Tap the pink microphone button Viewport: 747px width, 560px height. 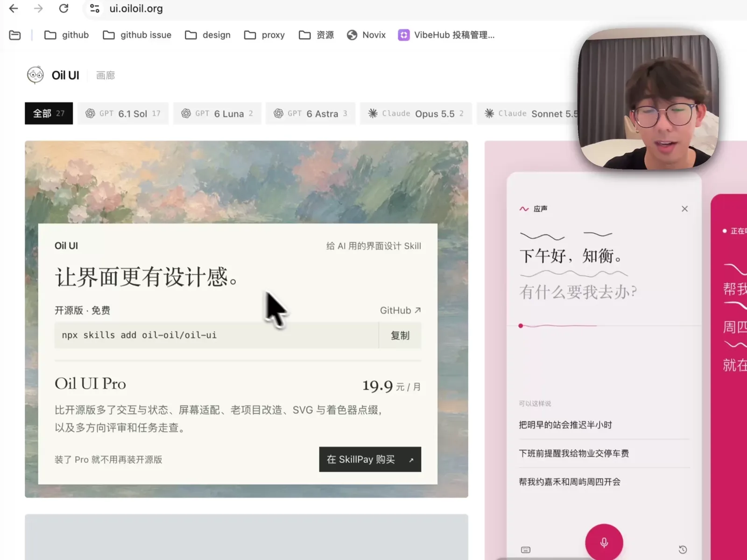(x=604, y=542)
